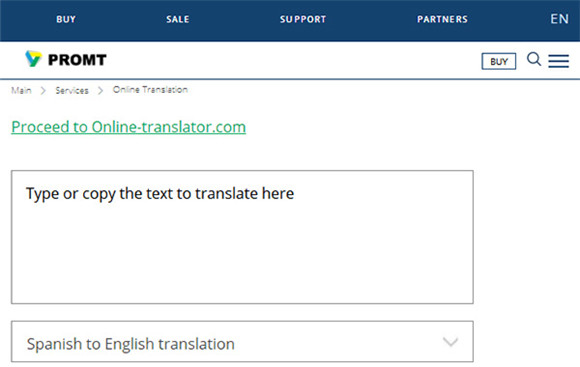Focus the 'Type or copy the text' placeholder

[160, 193]
